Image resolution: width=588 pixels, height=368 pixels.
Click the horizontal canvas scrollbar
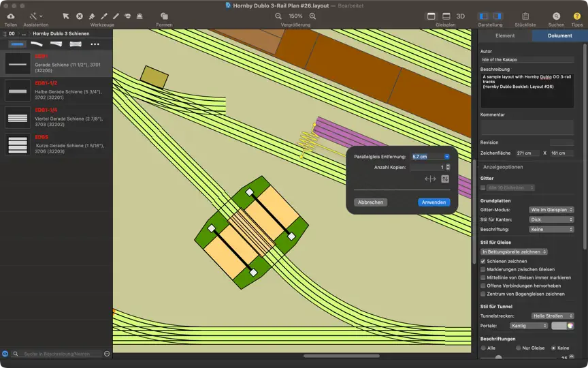342,356
